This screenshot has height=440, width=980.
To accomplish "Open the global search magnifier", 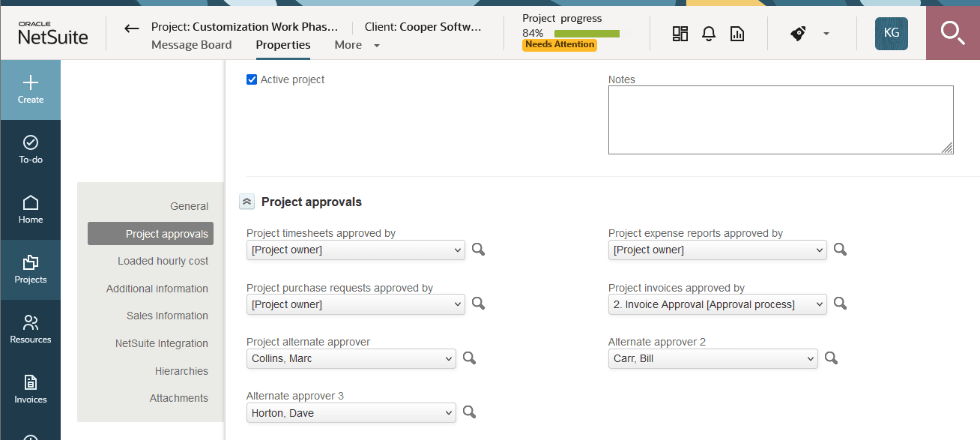I will pos(952,34).
